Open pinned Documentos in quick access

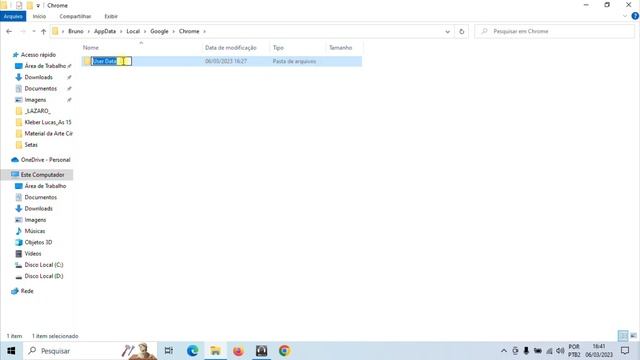pos(40,89)
